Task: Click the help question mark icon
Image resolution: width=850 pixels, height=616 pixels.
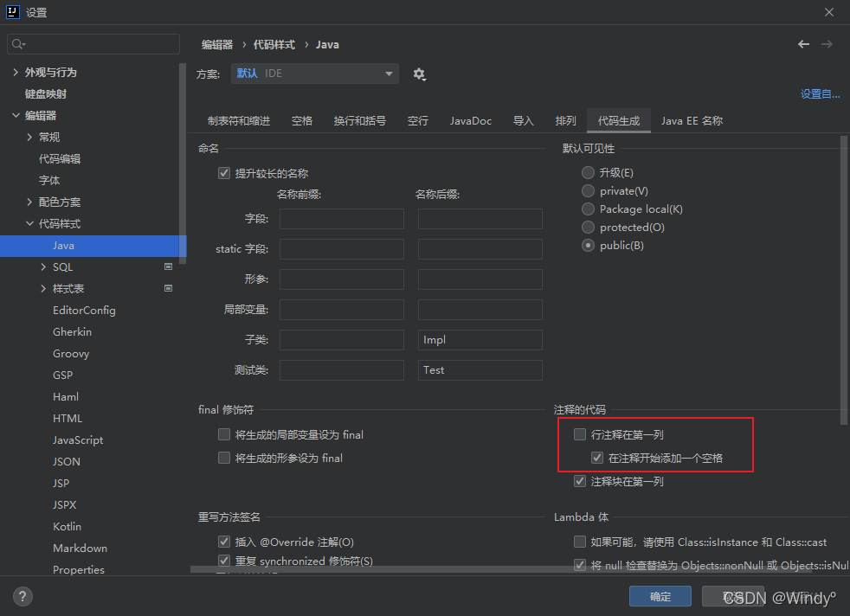Action: pyautogui.click(x=22, y=596)
